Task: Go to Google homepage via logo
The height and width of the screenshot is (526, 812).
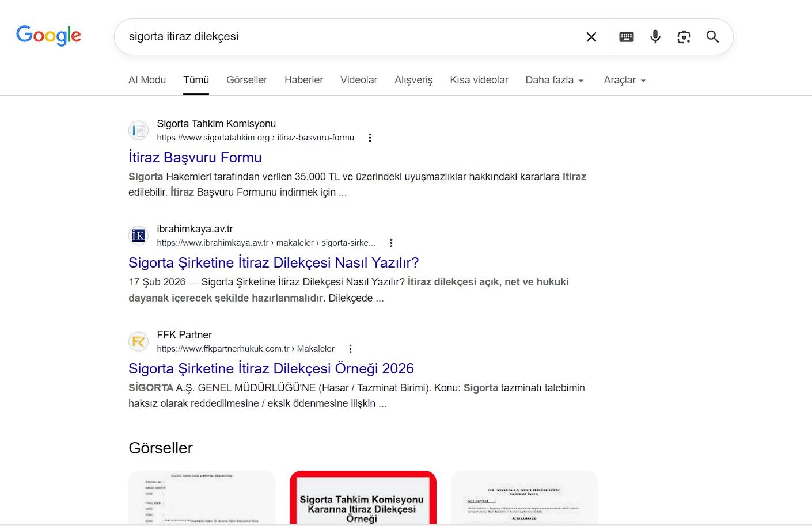Action: (48, 36)
